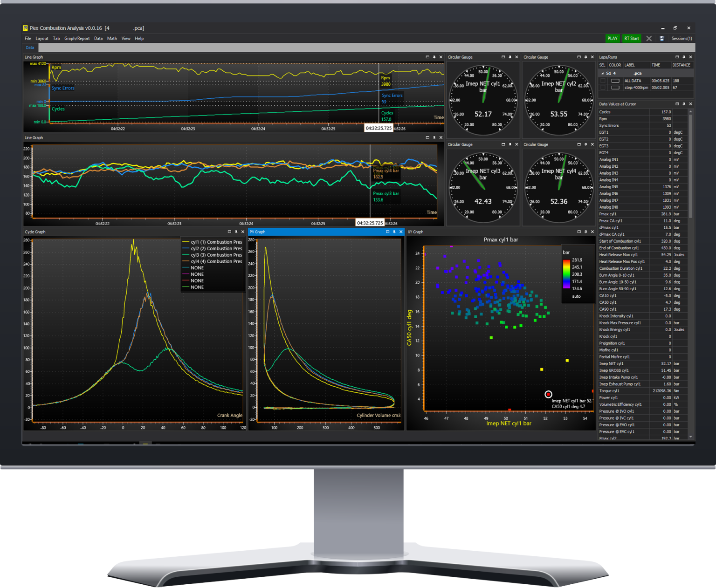716x588 pixels.
Task: Click the 04:32:25.725 cursor time field
Action: [379, 128]
